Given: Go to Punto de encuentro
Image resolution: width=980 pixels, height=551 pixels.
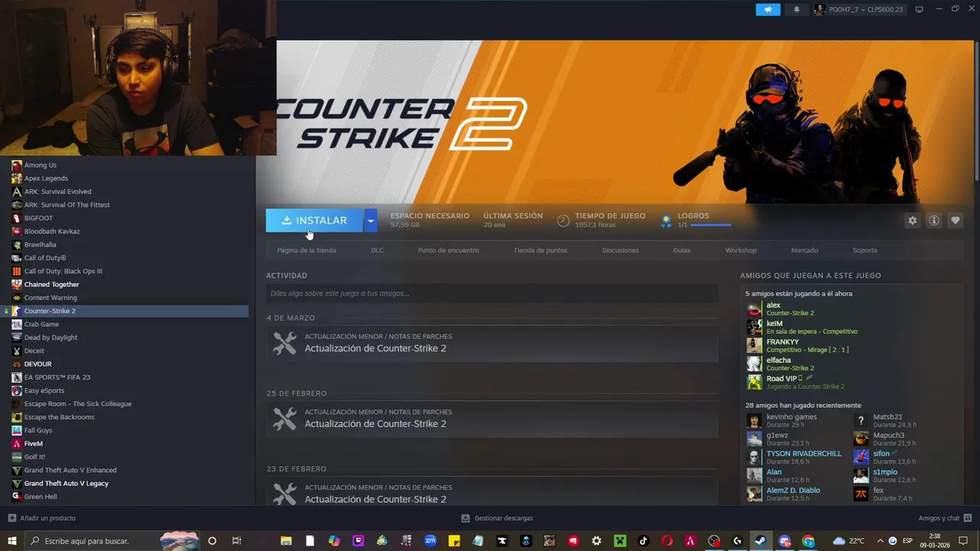Looking at the screenshot, I should point(448,250).
